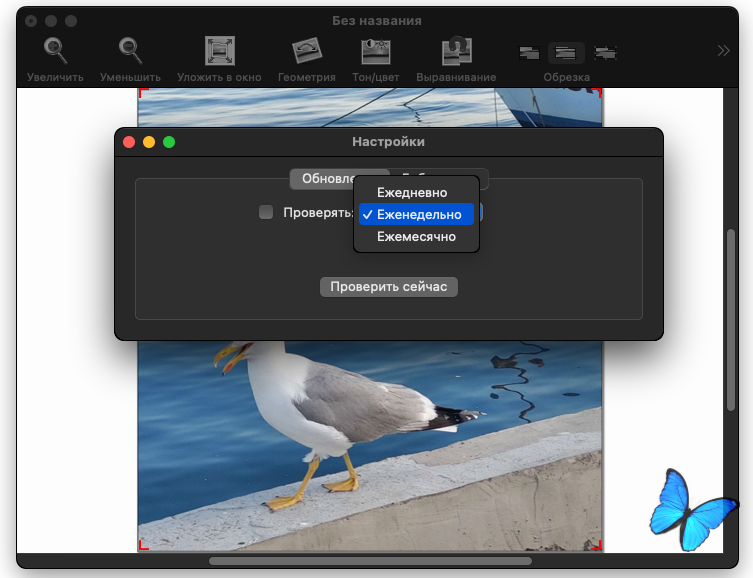This screenshot has width=753, height=578.
Task: Click the blue butterfly image
Action: pyautogui.click(x=693, y=509)
